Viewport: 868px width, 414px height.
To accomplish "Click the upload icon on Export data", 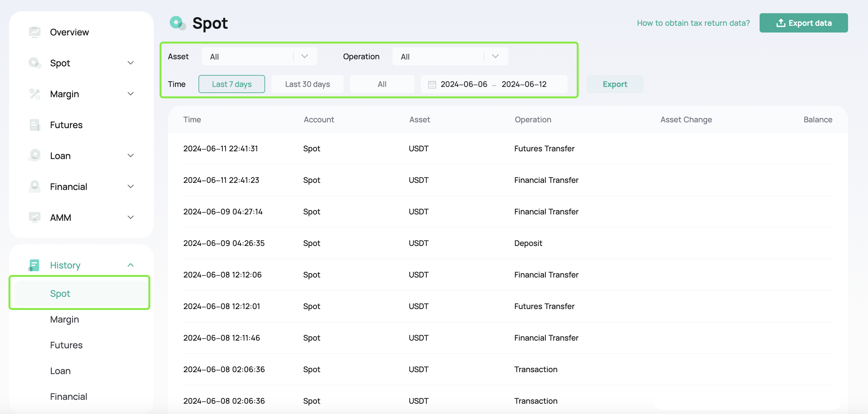I will click(x=781, y=23).
